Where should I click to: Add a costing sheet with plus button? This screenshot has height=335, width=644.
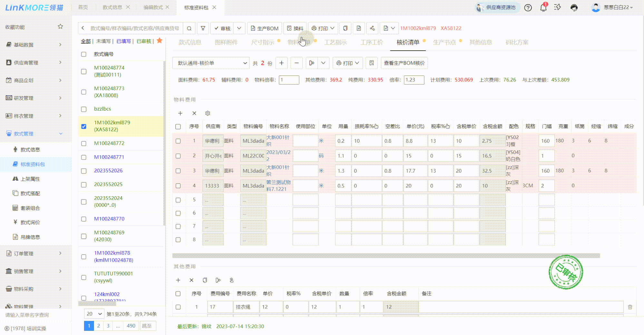281,63
